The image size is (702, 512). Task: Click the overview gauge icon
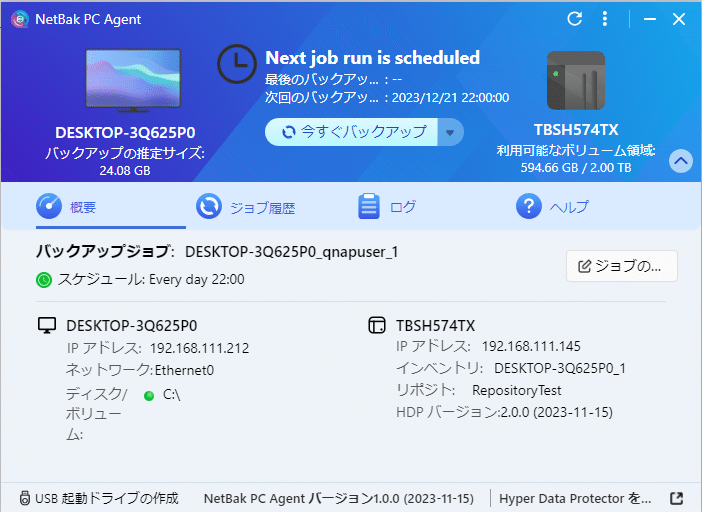(x=49, y=206)
